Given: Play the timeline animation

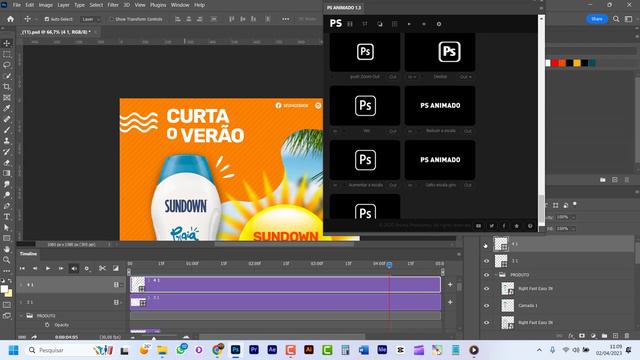Looking at the screenshot, I should tap(48, 268).
